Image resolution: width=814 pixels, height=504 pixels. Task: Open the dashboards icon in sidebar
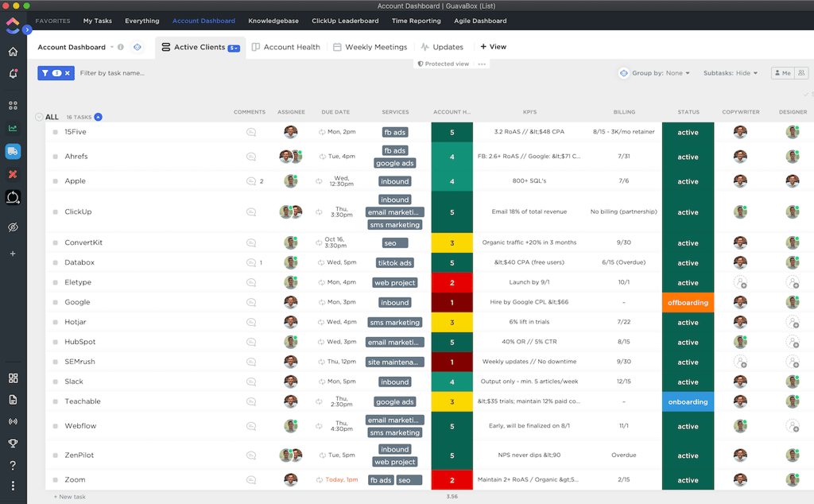(x=13, y=378)
